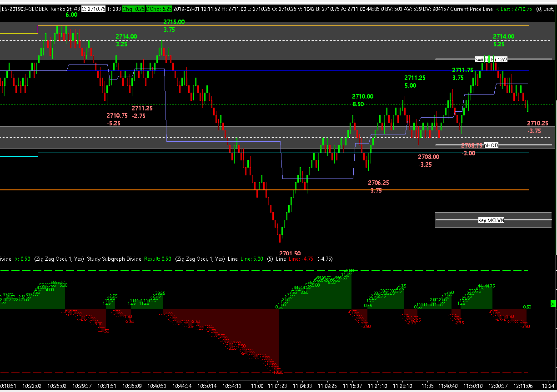The width and height of the screenshot is (557, 392).
Task: Click the 2710.00 swing label with 8.50
Action: 363,96
